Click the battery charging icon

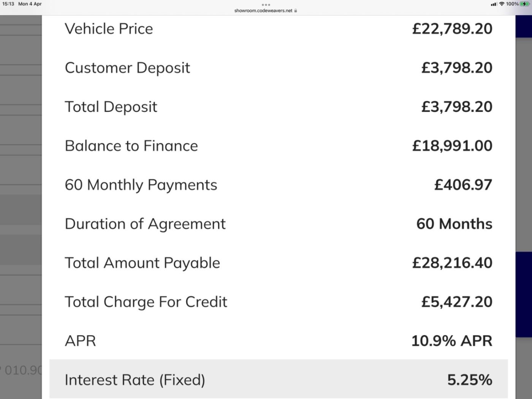click(x=525, y=4)
